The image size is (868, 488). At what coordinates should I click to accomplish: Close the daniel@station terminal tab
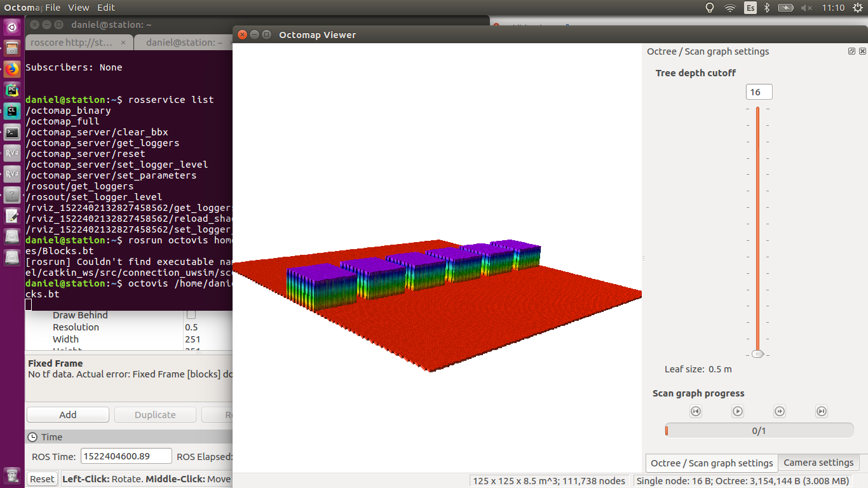coord(230,43)
